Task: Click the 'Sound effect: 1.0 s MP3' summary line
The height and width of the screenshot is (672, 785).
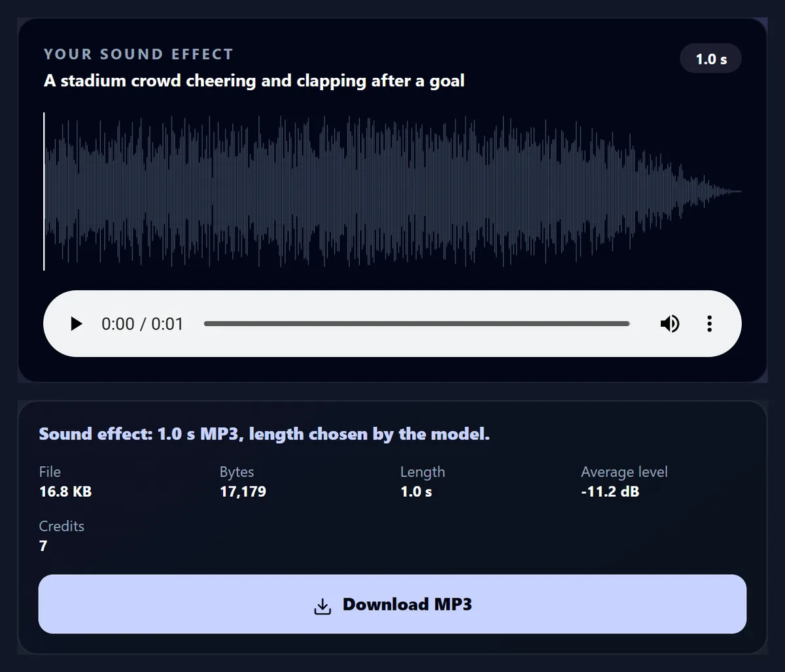Action: pyautogui.click(x=264, y=434)
